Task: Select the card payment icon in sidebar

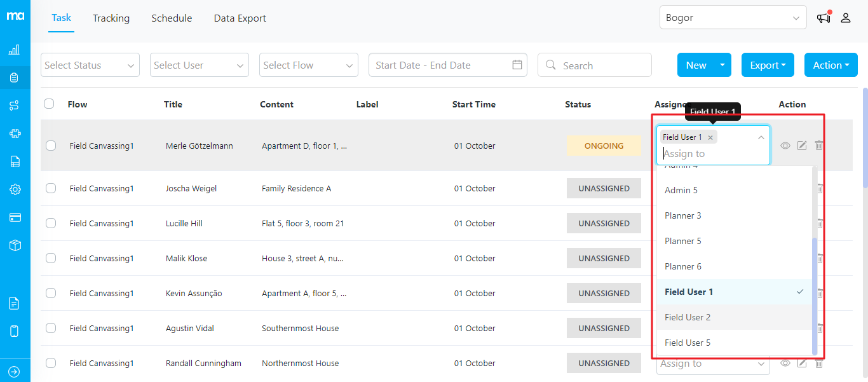Action: click(15, 217)
